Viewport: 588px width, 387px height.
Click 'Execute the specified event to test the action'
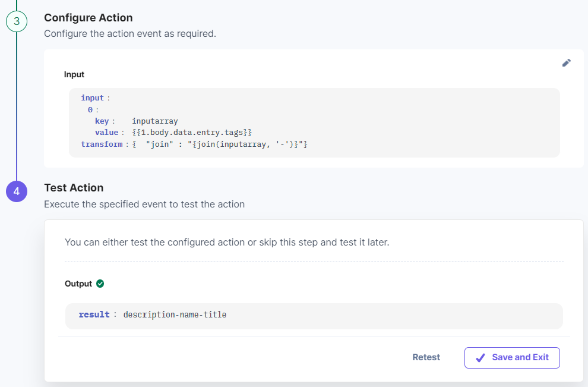click(x=144, y=204)
